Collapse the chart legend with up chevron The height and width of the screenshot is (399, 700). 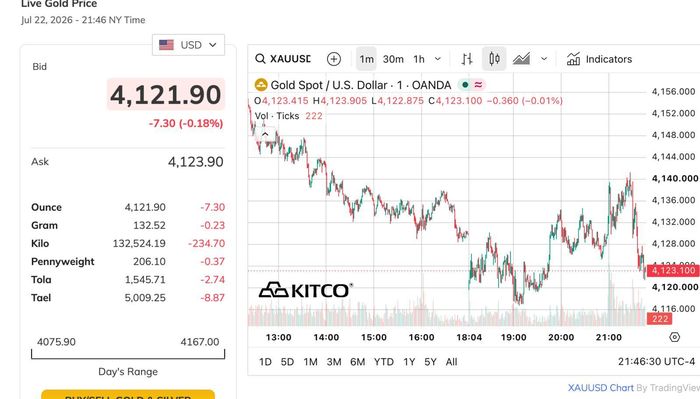pyautogui.click(x=265, y=134)
